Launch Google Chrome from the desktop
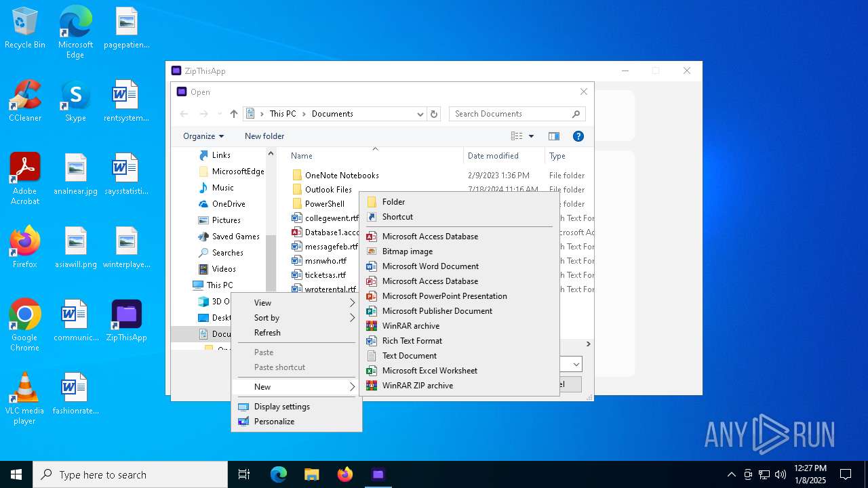This screenshot has width=868, height=488. click(25, 325)
